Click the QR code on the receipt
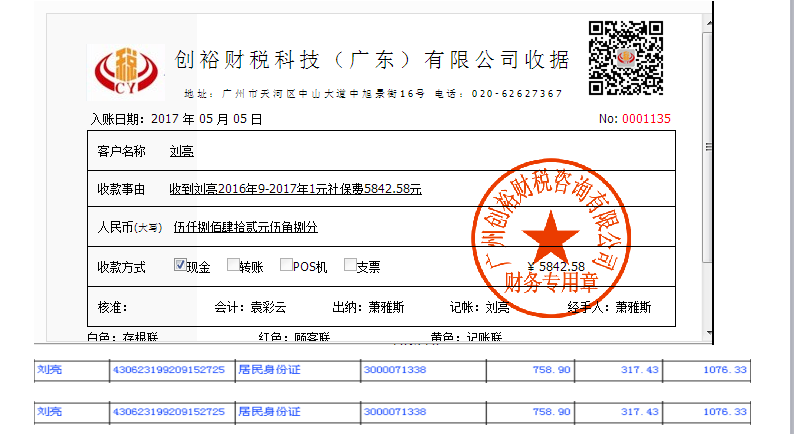This screenshot has width=794, height=434. (625, 59)
